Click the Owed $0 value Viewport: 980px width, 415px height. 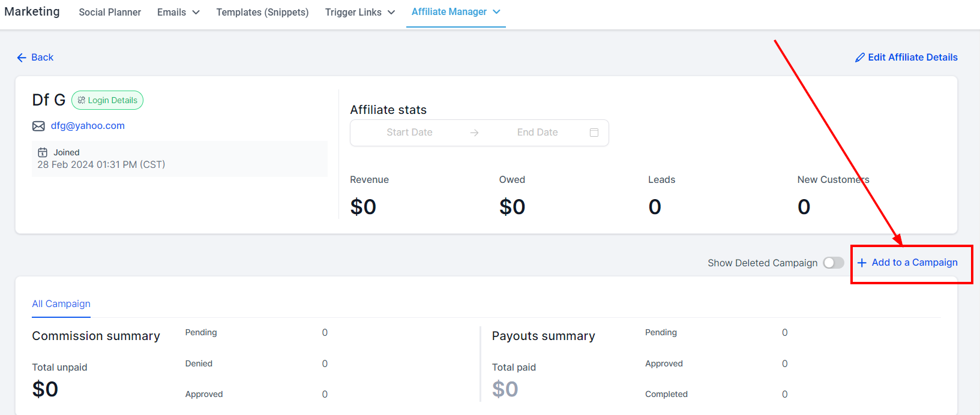[512, 207]
